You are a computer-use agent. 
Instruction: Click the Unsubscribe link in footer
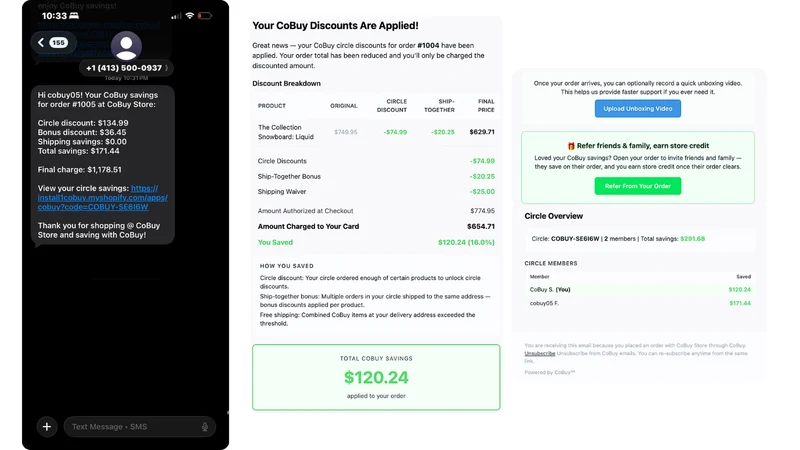point(539,353)
